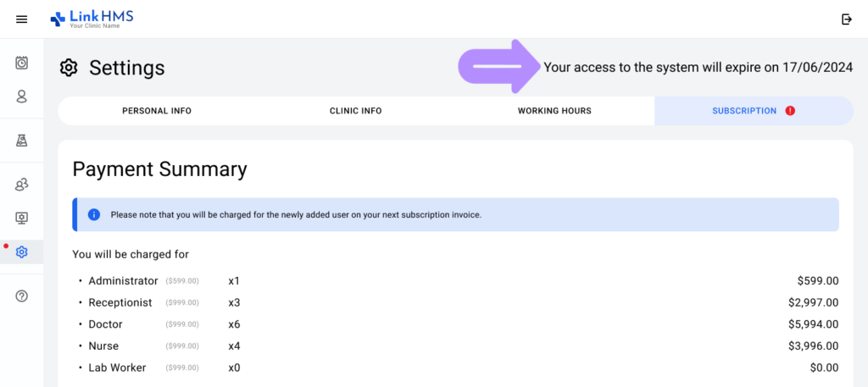This screenshot has width=868, height=387.
Task: Open the laboratory flask sidebar icon
Action: pyautogui.click(x=21, y=141)
